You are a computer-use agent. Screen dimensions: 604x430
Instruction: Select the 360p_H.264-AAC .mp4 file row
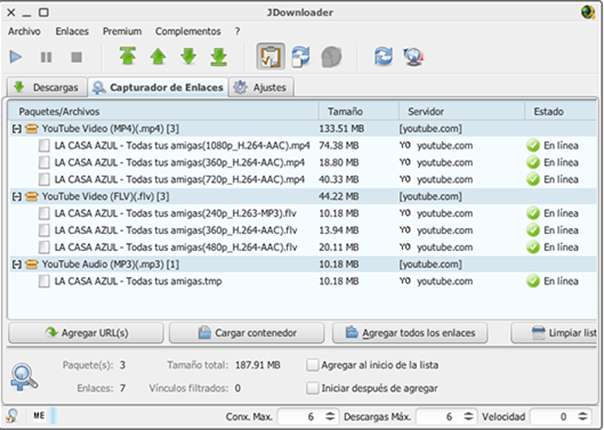(302, 163)
